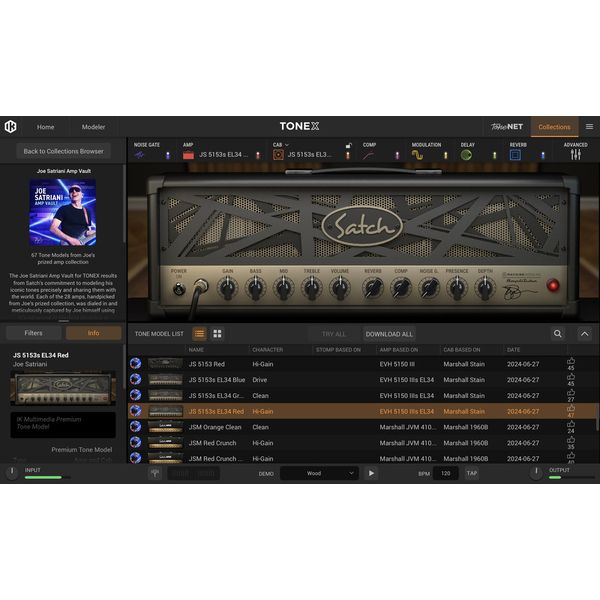Select the JS 5153s EL34 Gr... row

click(x=362, y=395)
